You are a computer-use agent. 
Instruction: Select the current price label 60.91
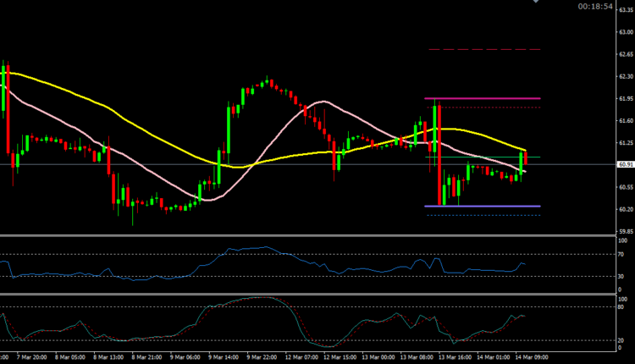622,164
